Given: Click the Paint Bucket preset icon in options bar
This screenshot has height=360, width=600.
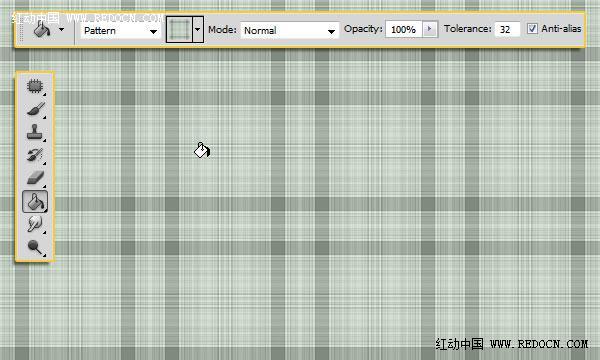Looking at the screenshot, I should point(42,29).
